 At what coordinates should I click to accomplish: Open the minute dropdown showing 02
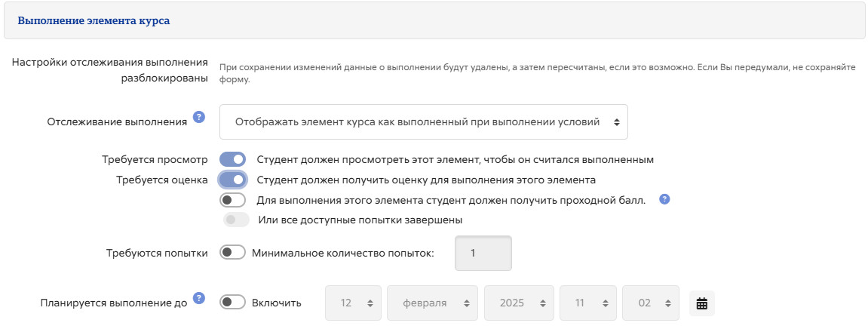click(651, 303)
